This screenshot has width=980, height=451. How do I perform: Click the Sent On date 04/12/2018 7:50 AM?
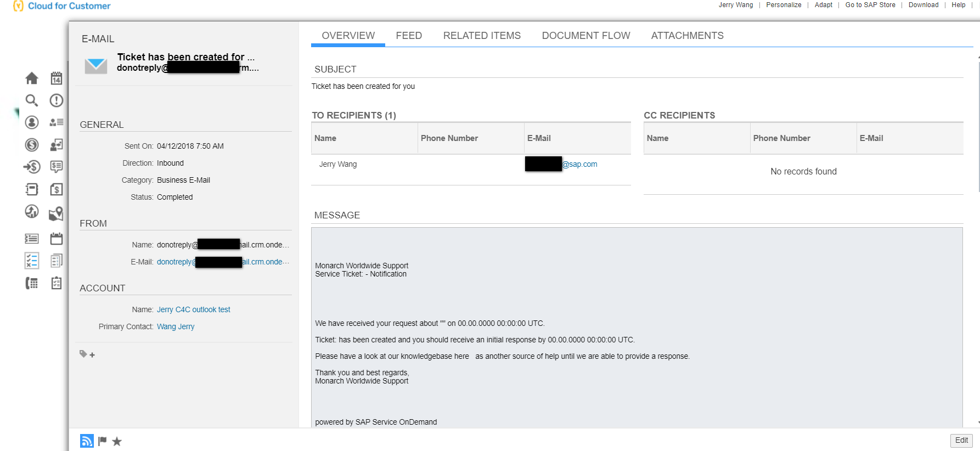click(190, 146)
